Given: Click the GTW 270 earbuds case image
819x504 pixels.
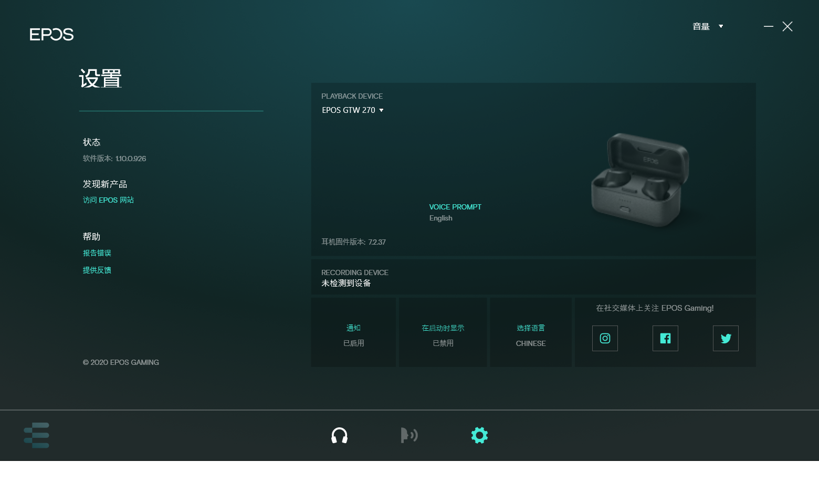Looking at the screenshot, I should [640, 180].
